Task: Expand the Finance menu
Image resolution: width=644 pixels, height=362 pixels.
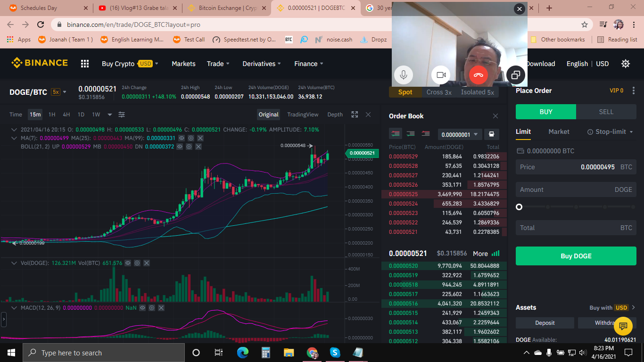Action: point(309,64)
